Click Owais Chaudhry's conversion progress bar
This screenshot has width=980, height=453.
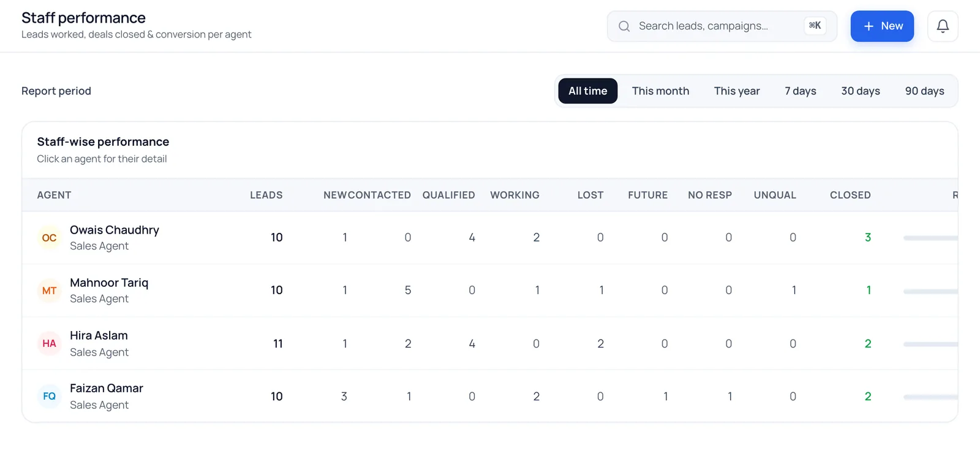click(930, 238)
